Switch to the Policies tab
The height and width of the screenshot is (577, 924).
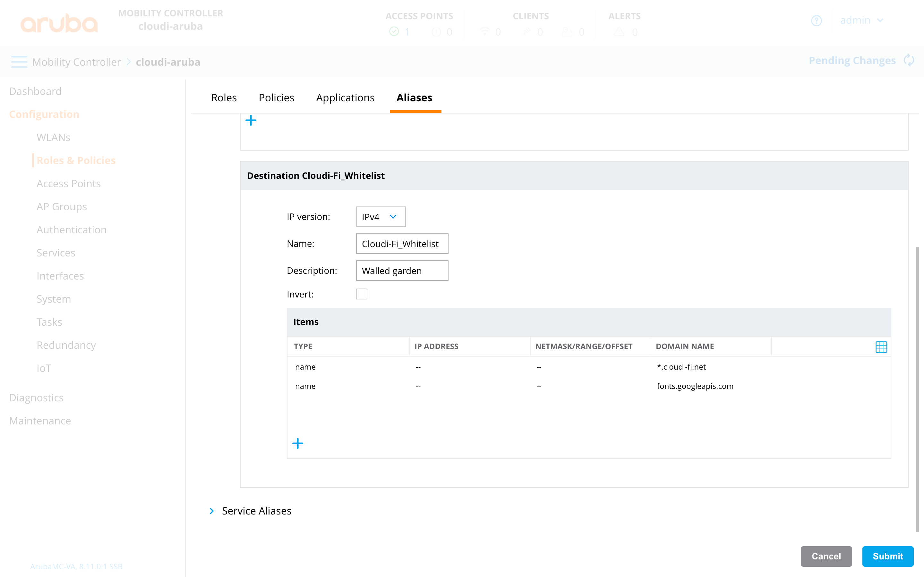[x=277, y=98]
